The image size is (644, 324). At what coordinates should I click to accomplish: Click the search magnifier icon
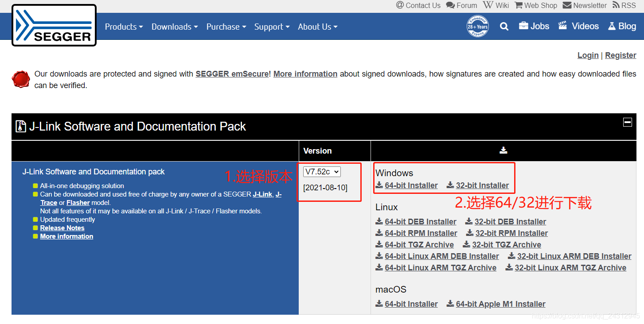504,27
